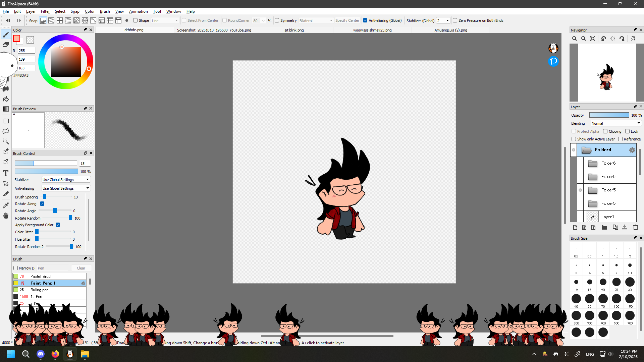Choose the Hand pan tool
Screen dimensions: 644x362
click(6, 216)
